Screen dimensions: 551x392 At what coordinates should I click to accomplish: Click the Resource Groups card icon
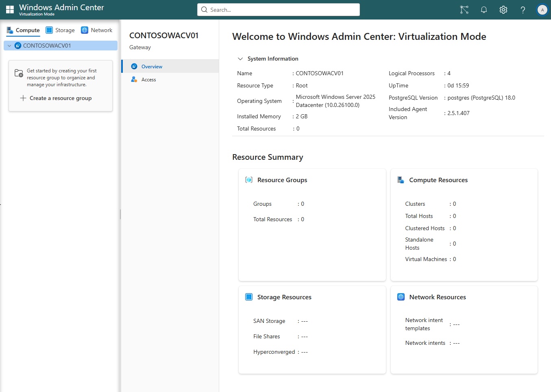coord(249,180)
